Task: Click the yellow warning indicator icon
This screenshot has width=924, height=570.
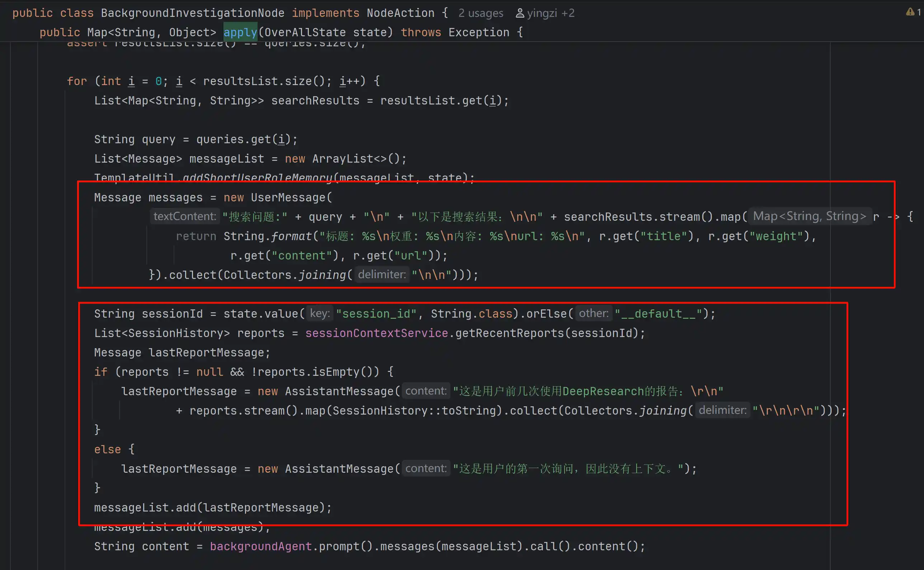Action: [910, 12]
